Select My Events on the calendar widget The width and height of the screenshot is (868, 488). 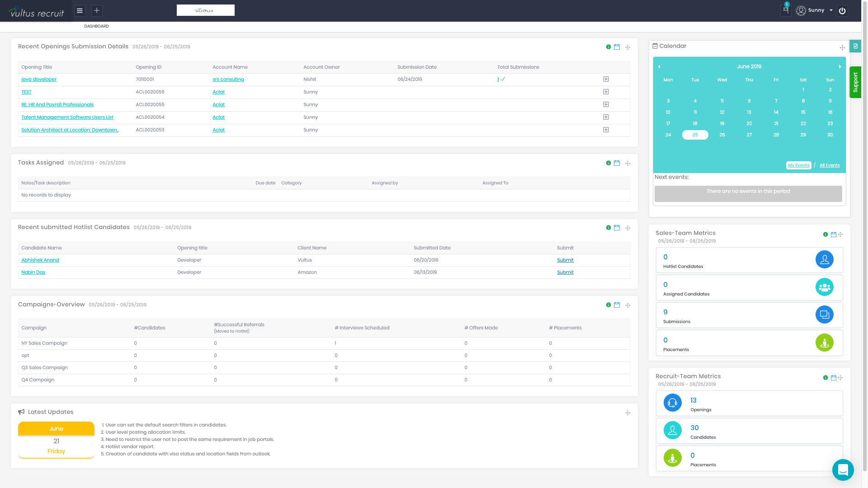point(798,165)
